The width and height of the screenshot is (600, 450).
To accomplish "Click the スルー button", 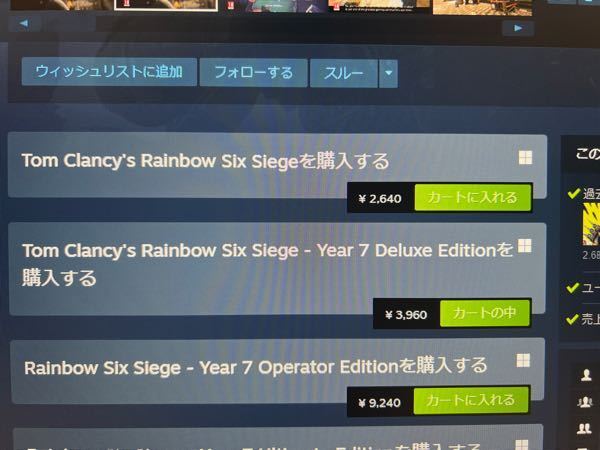I will 344,73.
